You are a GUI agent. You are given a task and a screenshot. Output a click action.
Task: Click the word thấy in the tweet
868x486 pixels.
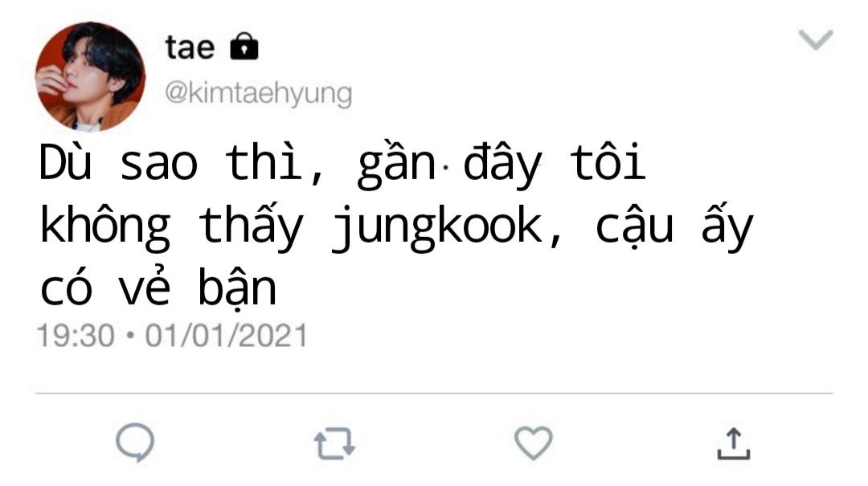251,226
